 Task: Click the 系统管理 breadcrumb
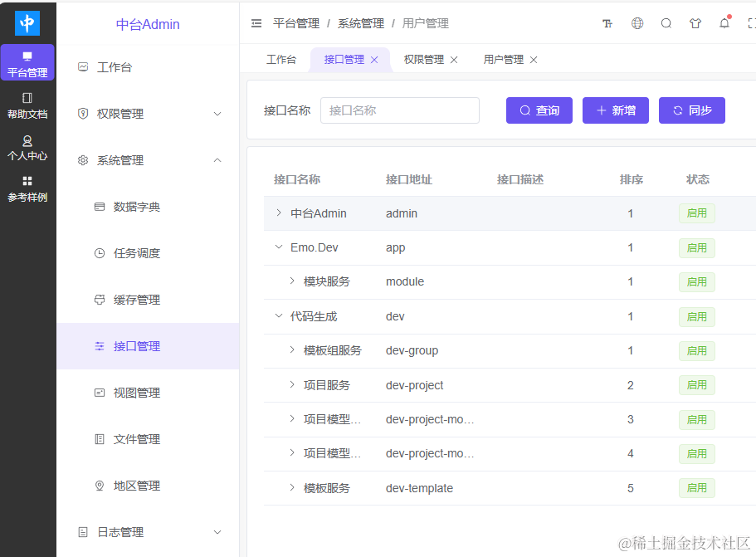tap(361, 23)
